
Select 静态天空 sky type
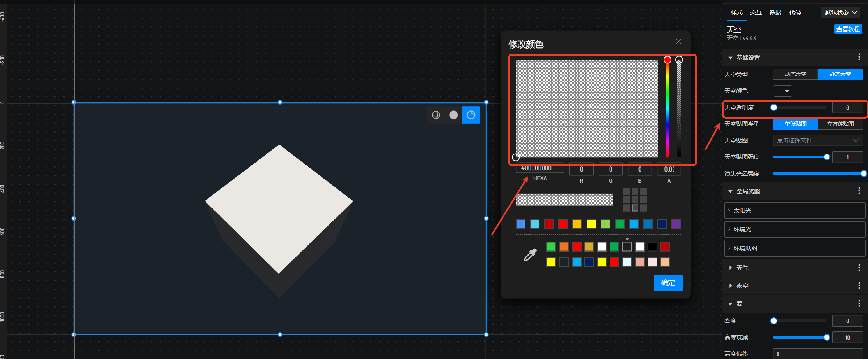click(840, 74)
